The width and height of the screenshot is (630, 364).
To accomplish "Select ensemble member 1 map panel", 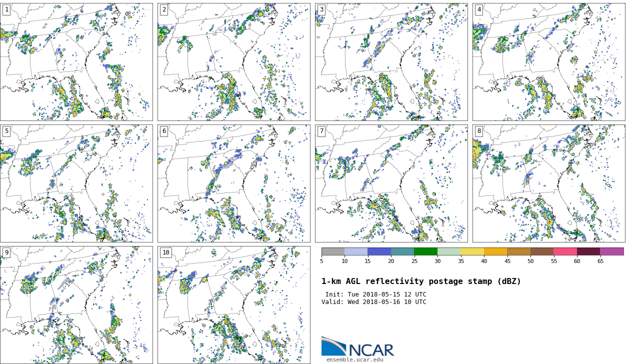I will coord(76,62).
